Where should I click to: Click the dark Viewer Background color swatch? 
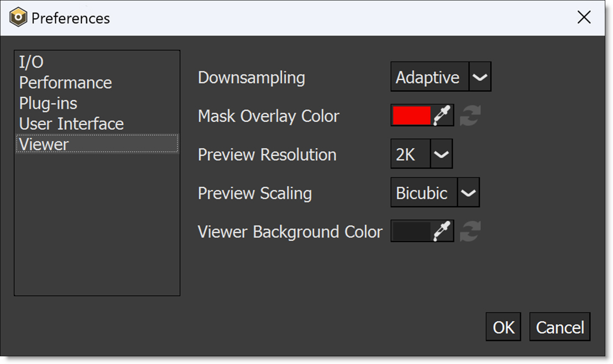(412, 231)
